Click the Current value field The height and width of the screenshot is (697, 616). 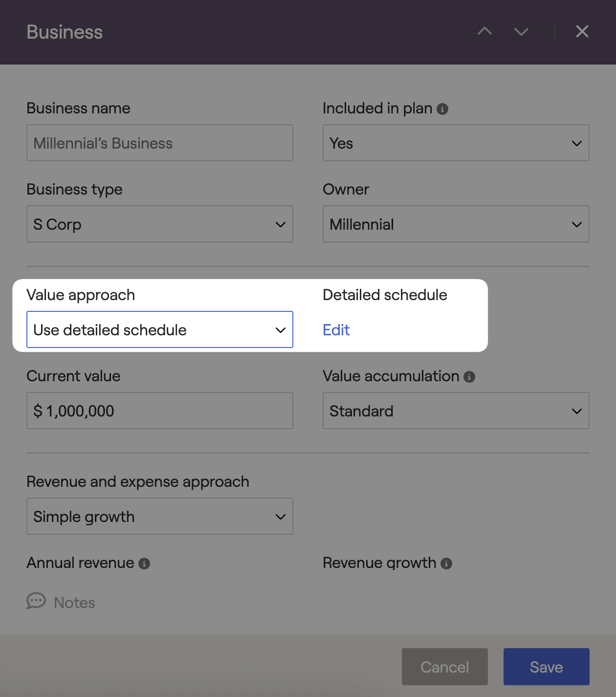click(159, 411)
